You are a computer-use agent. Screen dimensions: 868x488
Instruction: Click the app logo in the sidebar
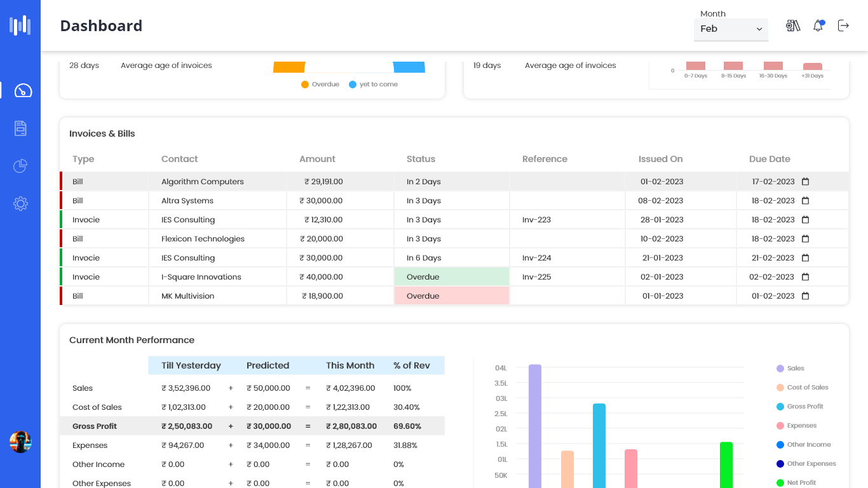(20, 25)
